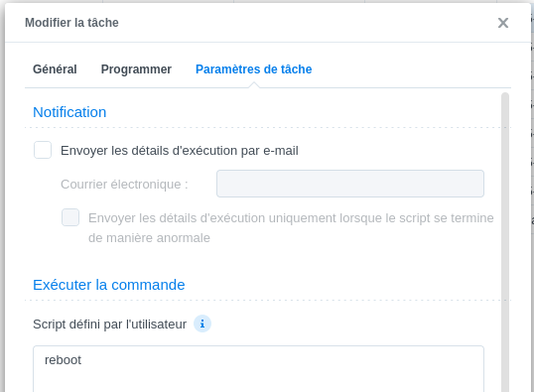Enable sending execution details by e-mail checkbox
The width and height of the screenshot is (534, 392).
(x=43, y=150)
